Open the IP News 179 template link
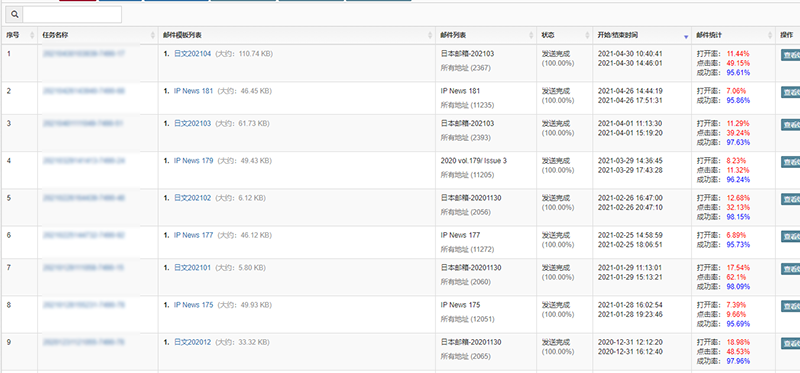Viewport: 800px width, 373px height. [x=193, y=161]
